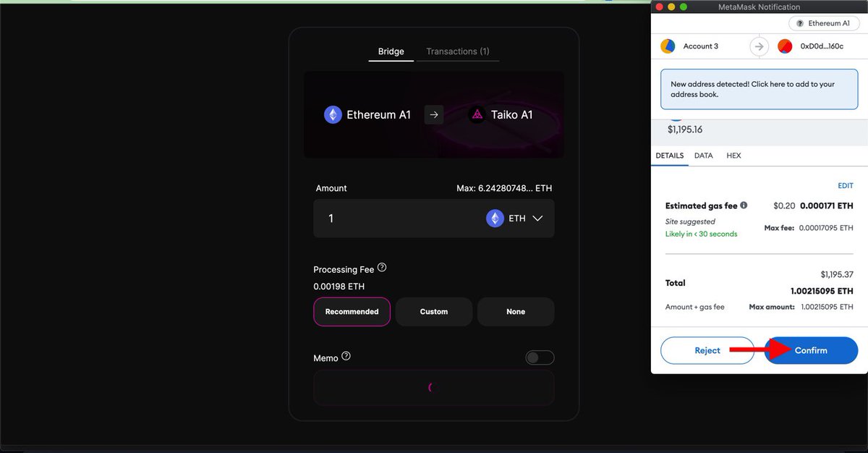The width and height of the screenshot is (868, 453).
Task: Click the Taiko A1 destination chain logo
Action: pyautogui.click(x=477, y=114)
